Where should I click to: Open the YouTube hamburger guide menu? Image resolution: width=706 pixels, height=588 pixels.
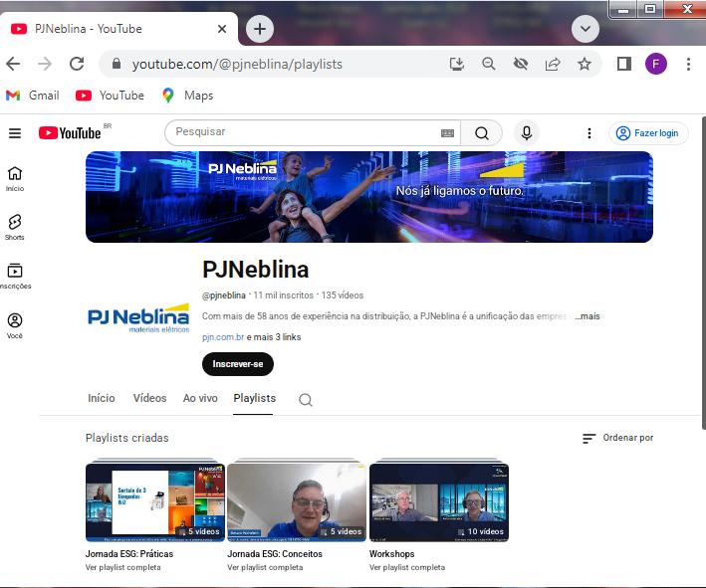(x=15, y=133)
